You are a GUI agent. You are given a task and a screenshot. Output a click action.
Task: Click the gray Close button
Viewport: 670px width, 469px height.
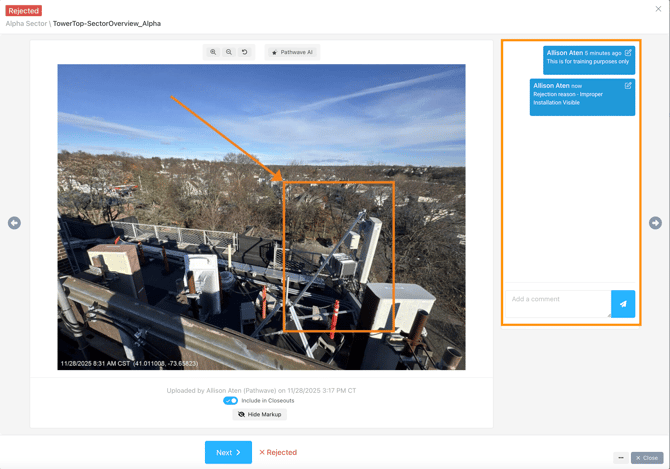[x=647, y=458]
